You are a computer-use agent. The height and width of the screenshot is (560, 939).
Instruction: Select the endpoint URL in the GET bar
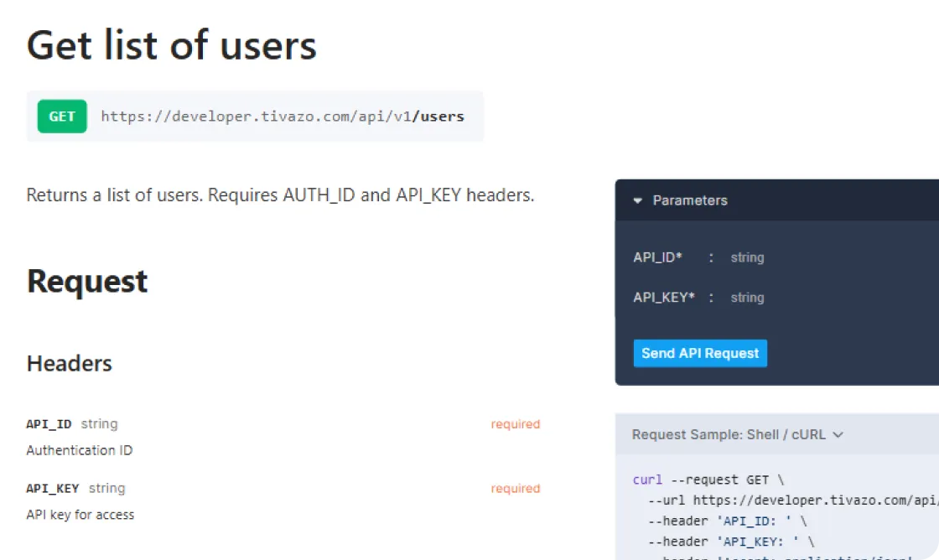tap(283, 117)
